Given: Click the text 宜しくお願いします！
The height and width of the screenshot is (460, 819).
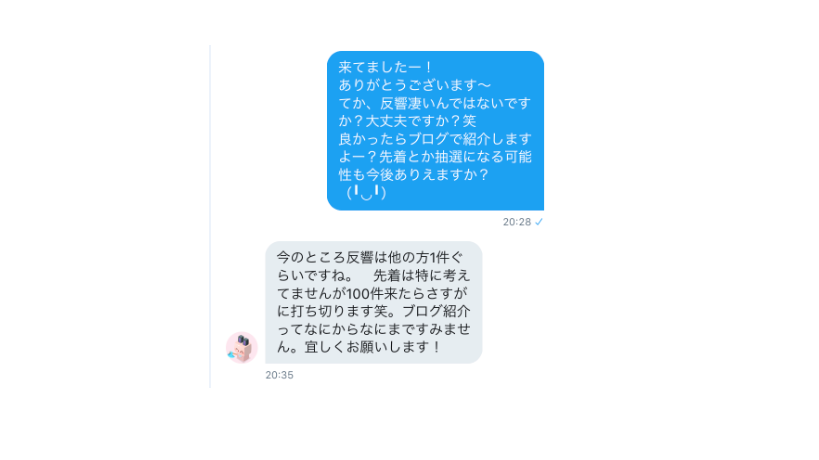Looking at the screenshot, I should click(373, 347).
